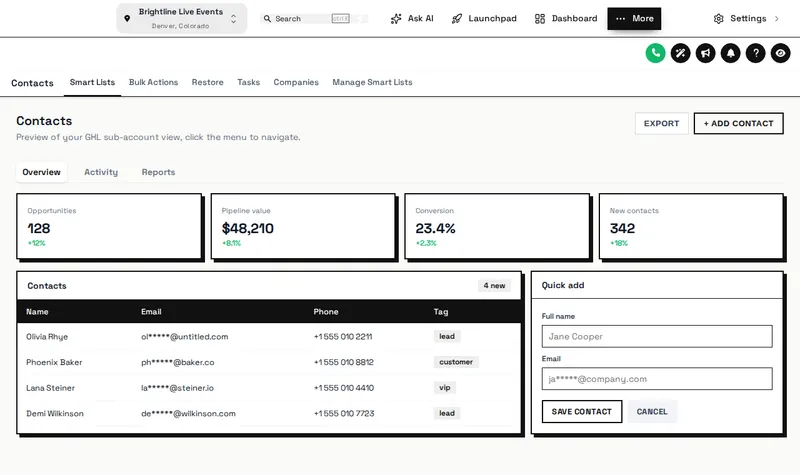Click the Opportunities card
800x475 pixels.
point(109,226)
